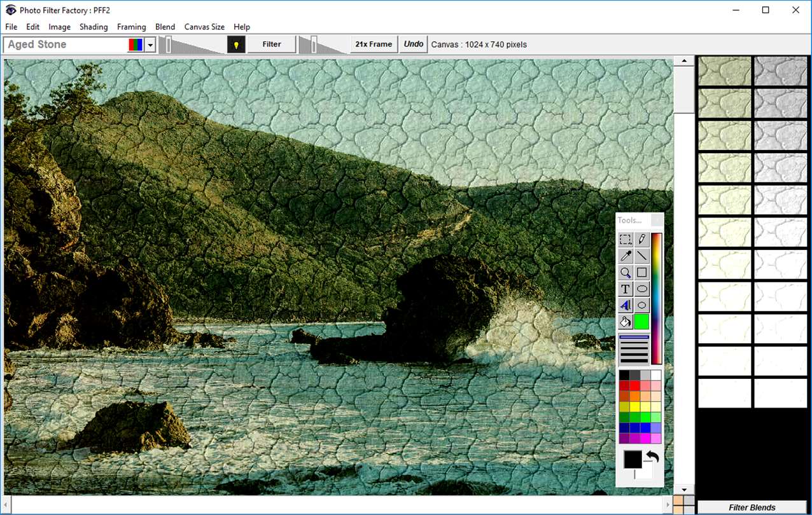Close the Tools floating palette
The image size is (812, 515).
coord(657,220)
